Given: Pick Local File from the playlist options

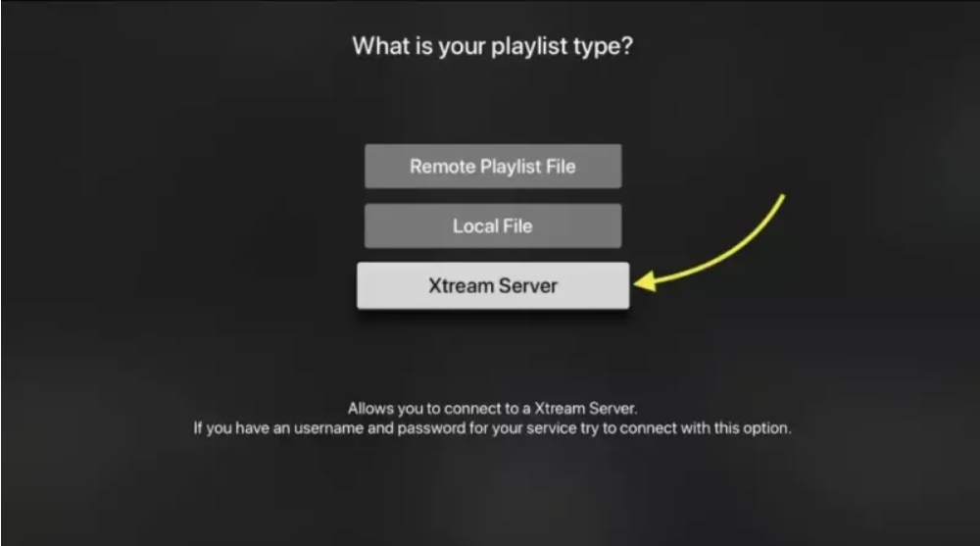Looking at the screenshot, I should pos(493,225).
